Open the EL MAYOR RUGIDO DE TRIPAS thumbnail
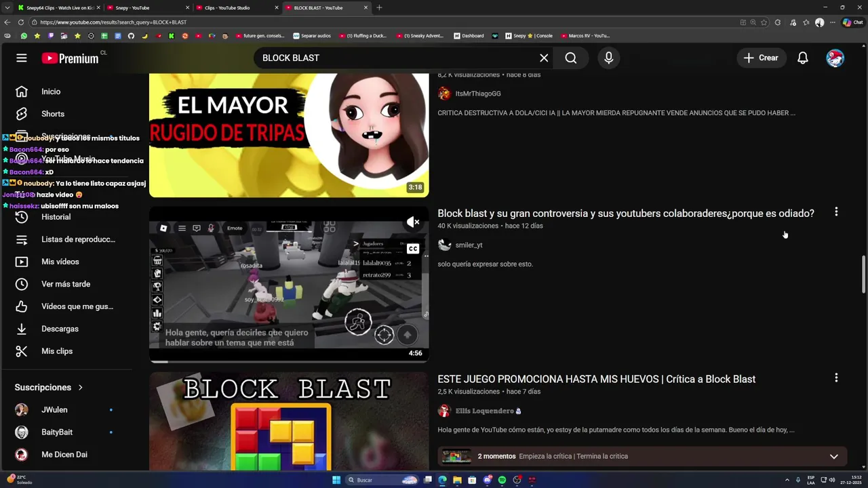 click(289, 135)
